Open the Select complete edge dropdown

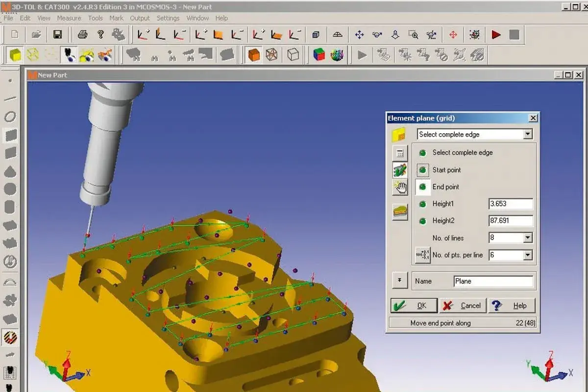(528, 134)
